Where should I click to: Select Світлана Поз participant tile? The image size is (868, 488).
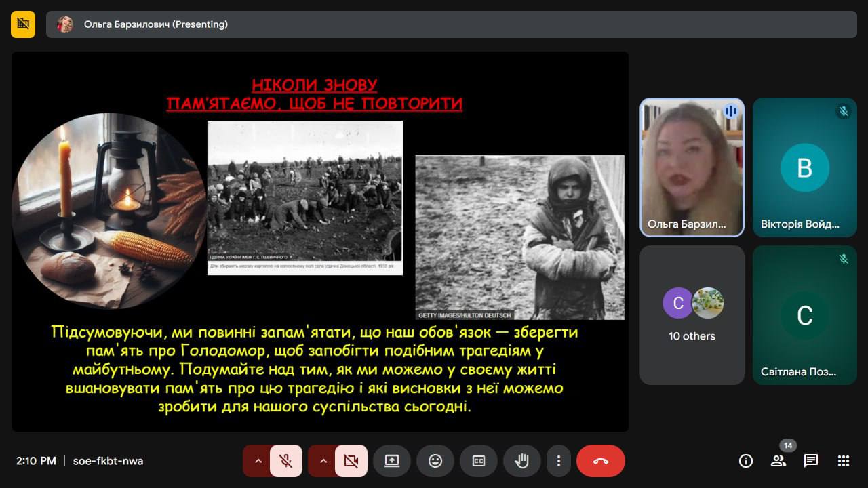(x=804, y=315)
